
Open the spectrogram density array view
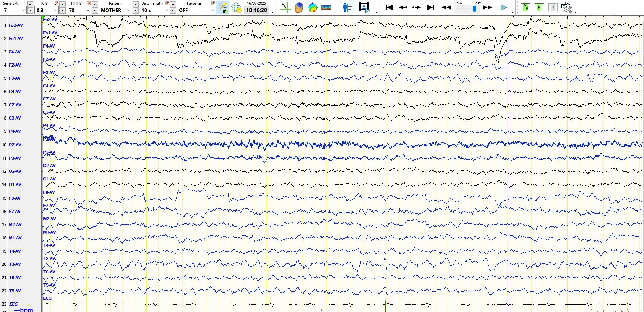(x=326, y=7)
